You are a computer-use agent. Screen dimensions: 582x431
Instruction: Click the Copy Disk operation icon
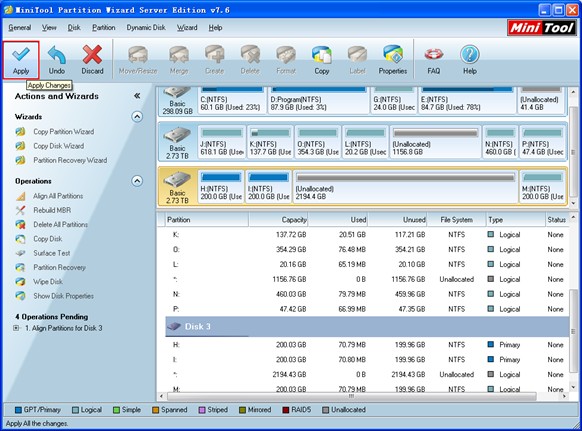pos(20,239)
